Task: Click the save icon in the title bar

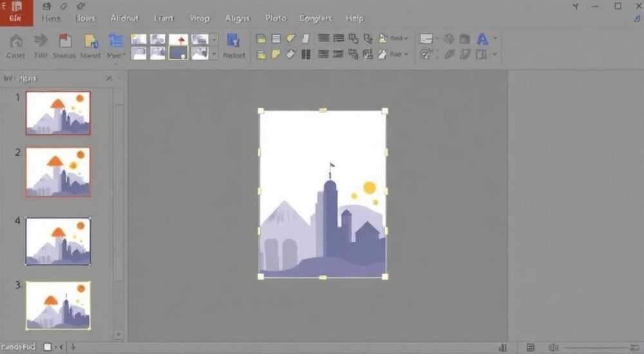Action: [47, 6]
